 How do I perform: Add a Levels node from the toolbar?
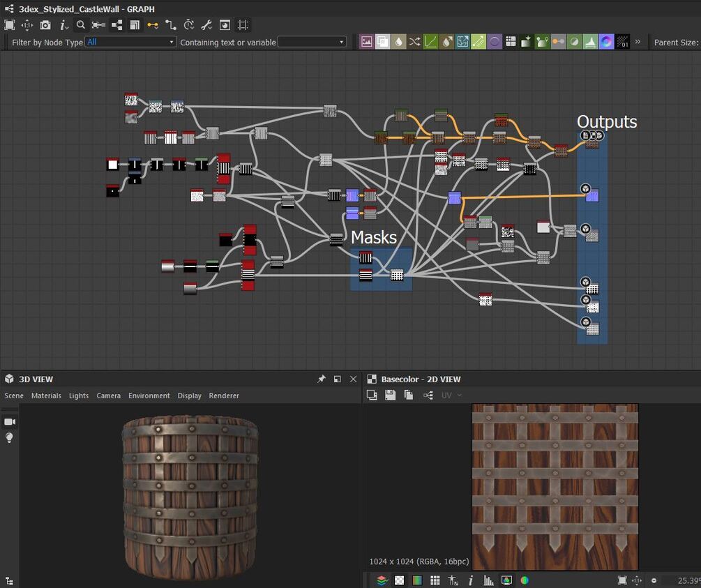590,42
